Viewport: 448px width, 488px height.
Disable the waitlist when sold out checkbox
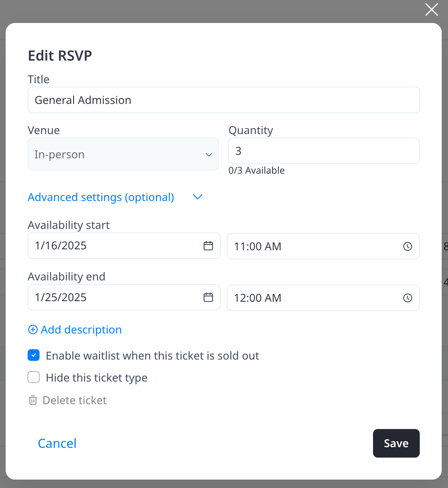(x=34, y=355)
